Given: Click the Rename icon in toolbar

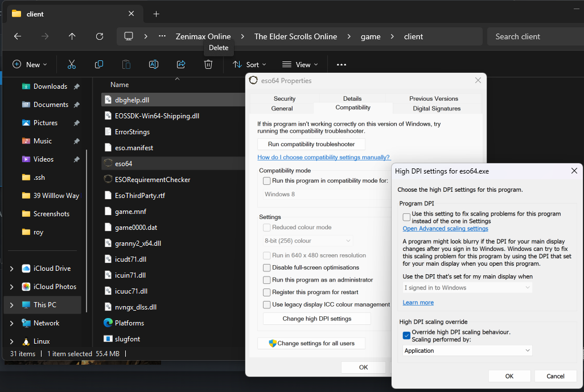Looking at the screenshot, I should pyautogui.click(x=154, y=64).
